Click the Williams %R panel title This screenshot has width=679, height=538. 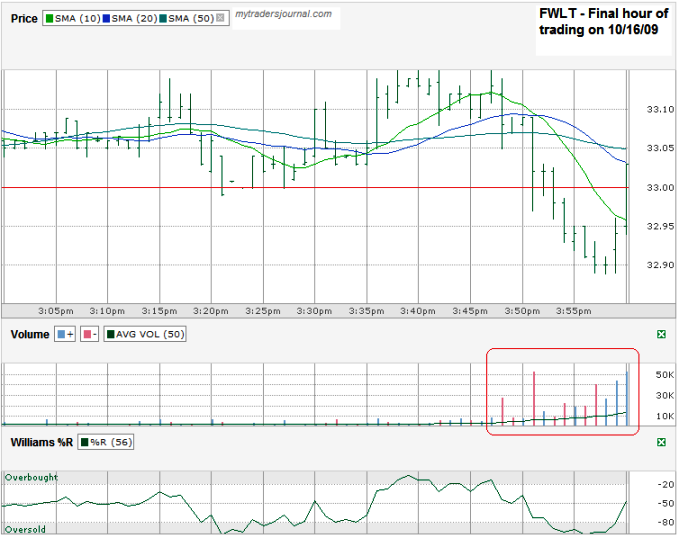click(42, 442)
